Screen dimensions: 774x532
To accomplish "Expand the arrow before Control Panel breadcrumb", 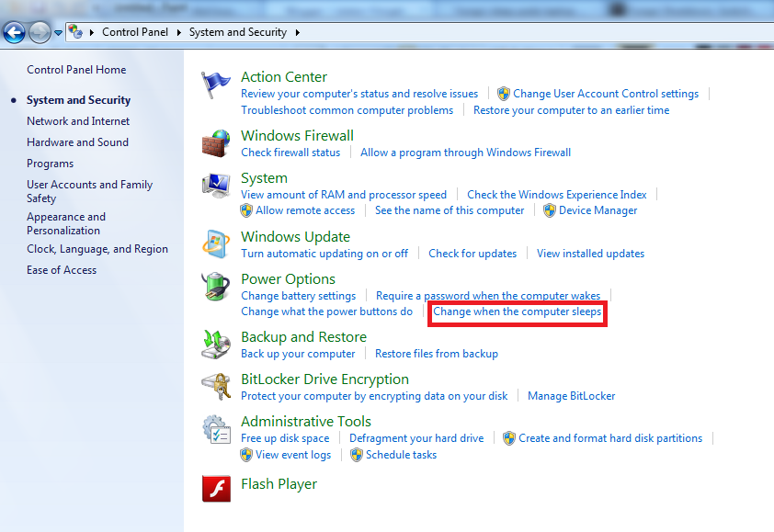I will (91, 32).
